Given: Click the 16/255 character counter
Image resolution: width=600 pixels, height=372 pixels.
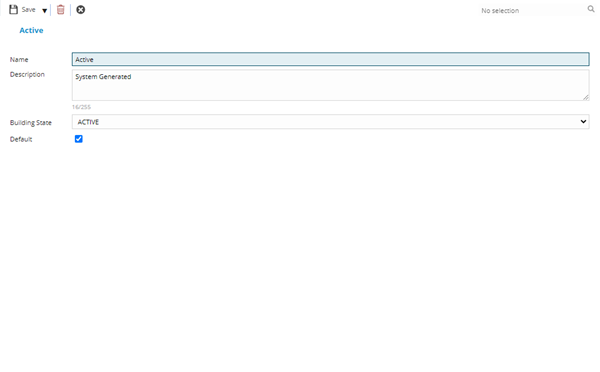Looking at the screenshot, I should point(82,107).
